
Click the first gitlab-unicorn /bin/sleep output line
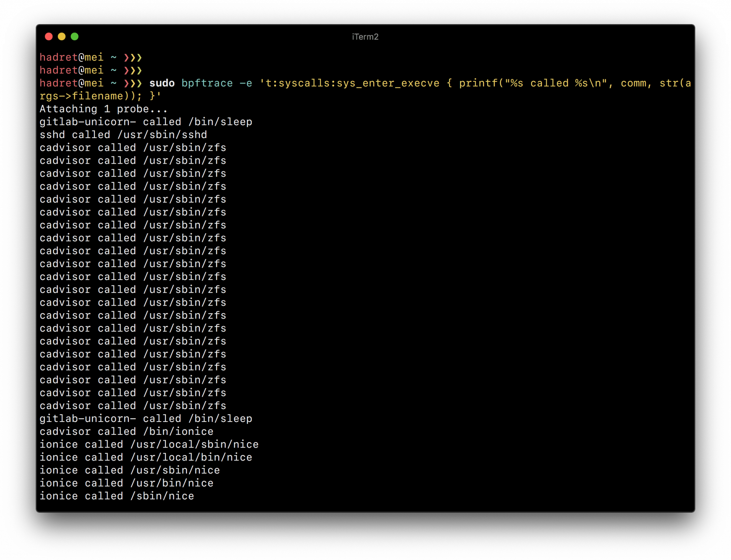click(146, 122)
